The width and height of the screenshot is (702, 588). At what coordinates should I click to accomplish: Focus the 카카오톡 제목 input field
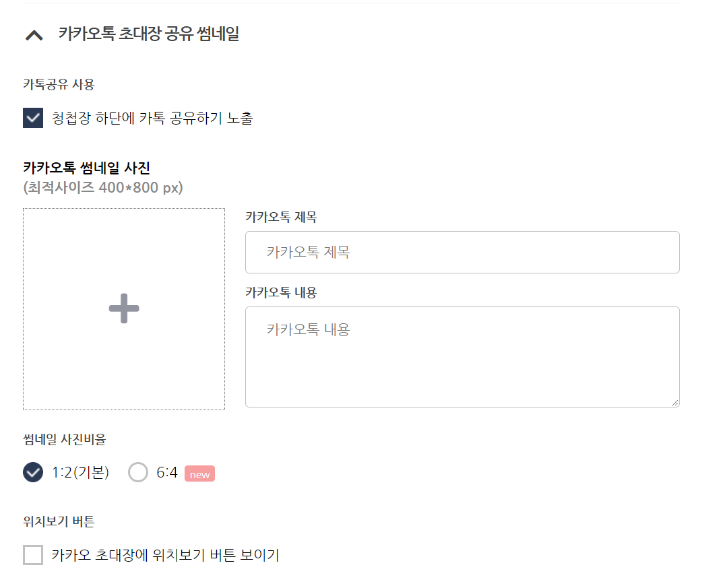click(462, 253)
